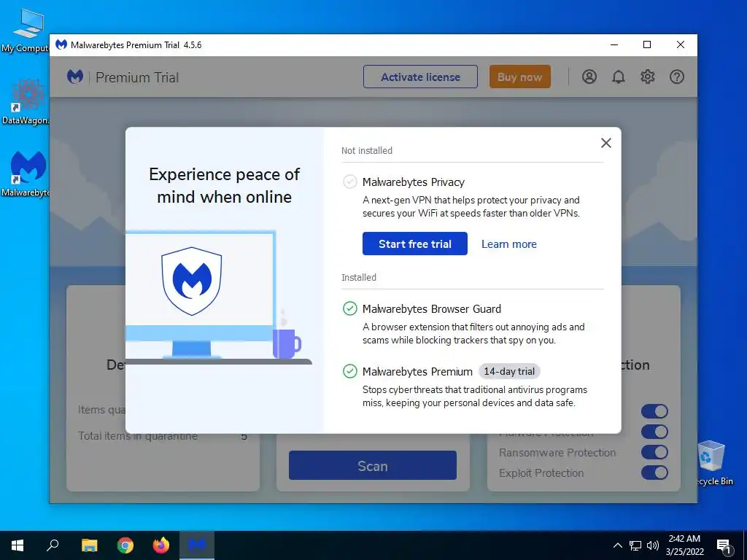Click the Malwarebytes shield illustration
Screen dimensions: 747x560
[x=192, y=281]
